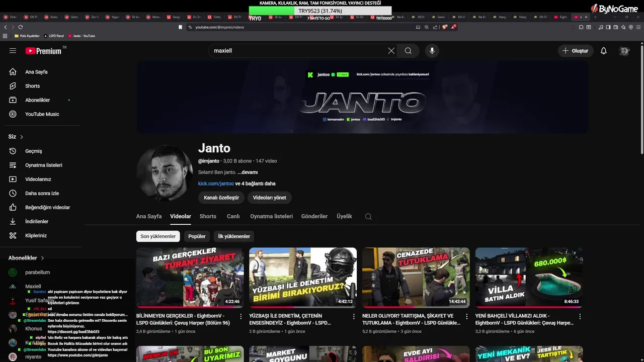Switch to the Canlı tab

click(233, 216)
